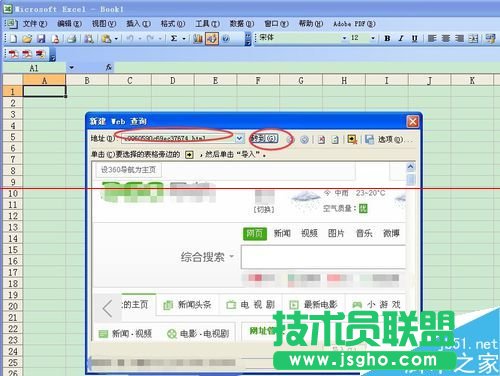This screenshot has height=376, width=500.
Task: Center cell text
Action: 446,39
